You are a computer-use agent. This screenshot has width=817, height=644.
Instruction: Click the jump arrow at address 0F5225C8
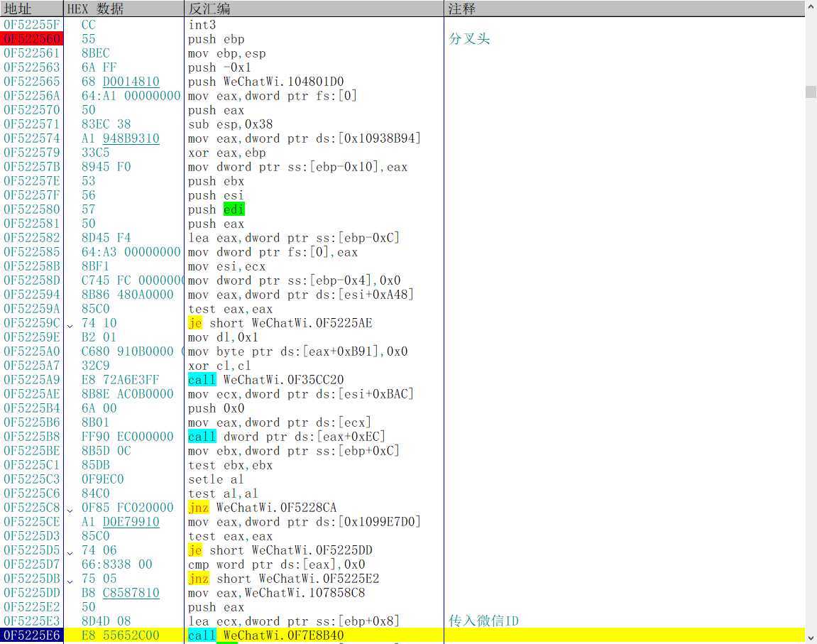(x=70, y=510)
